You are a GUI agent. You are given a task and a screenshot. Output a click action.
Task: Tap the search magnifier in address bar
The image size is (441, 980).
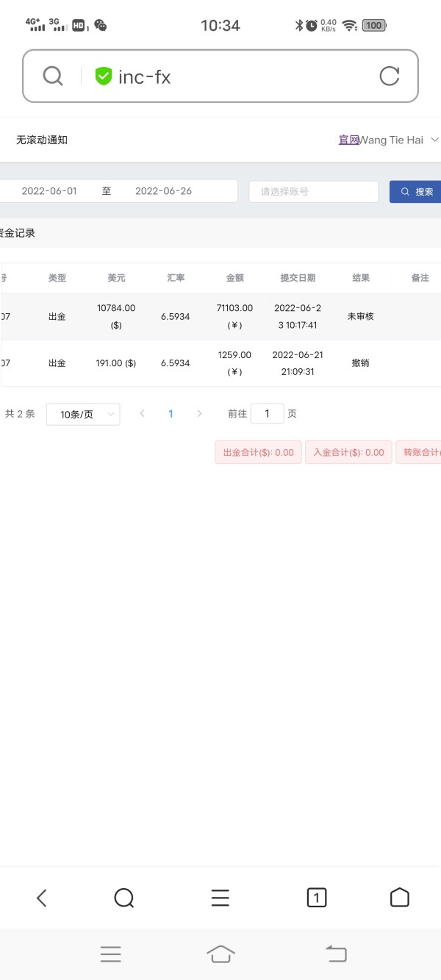click(x=53, y=76)
